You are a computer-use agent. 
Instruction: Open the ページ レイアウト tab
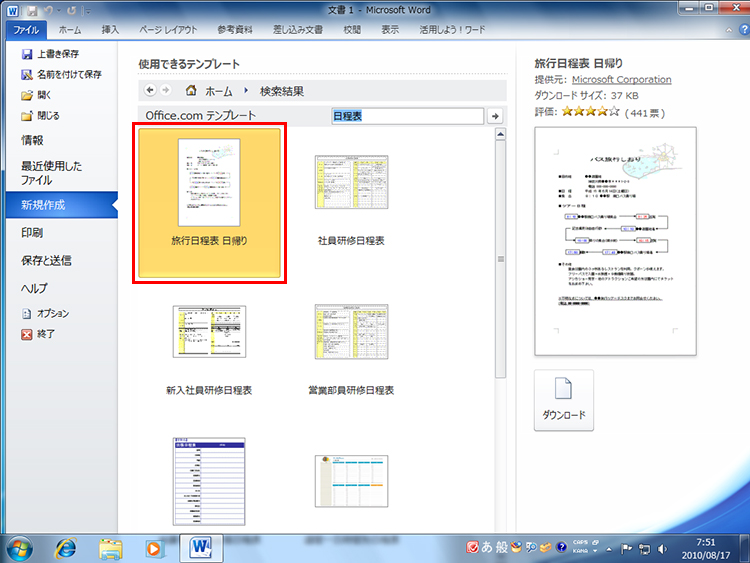click(x=168, y=30)
